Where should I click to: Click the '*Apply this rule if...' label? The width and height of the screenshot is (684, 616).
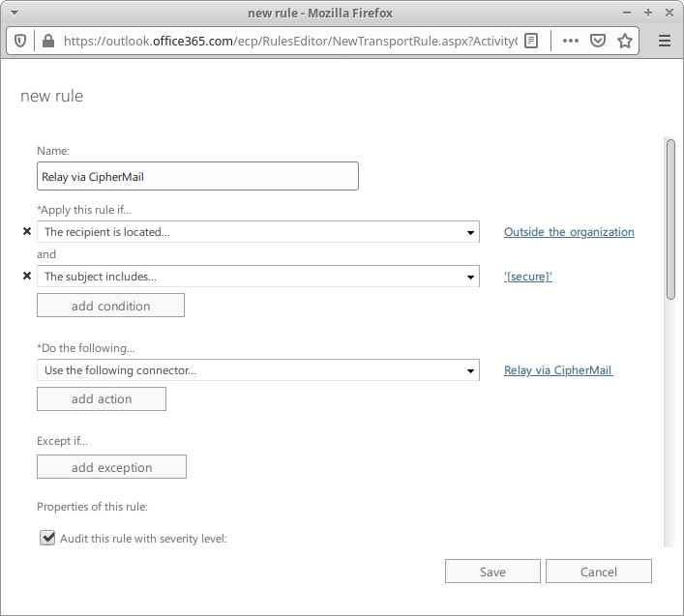tap(84, 210)
